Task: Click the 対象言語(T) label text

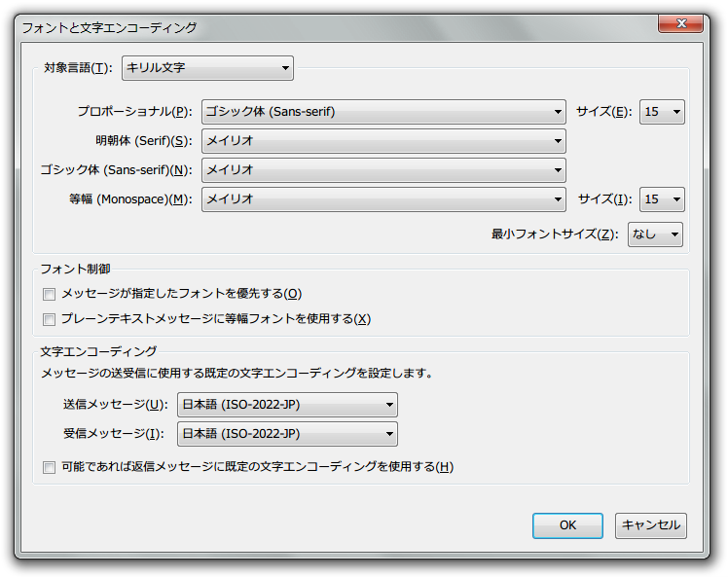Action: [77, 68]
